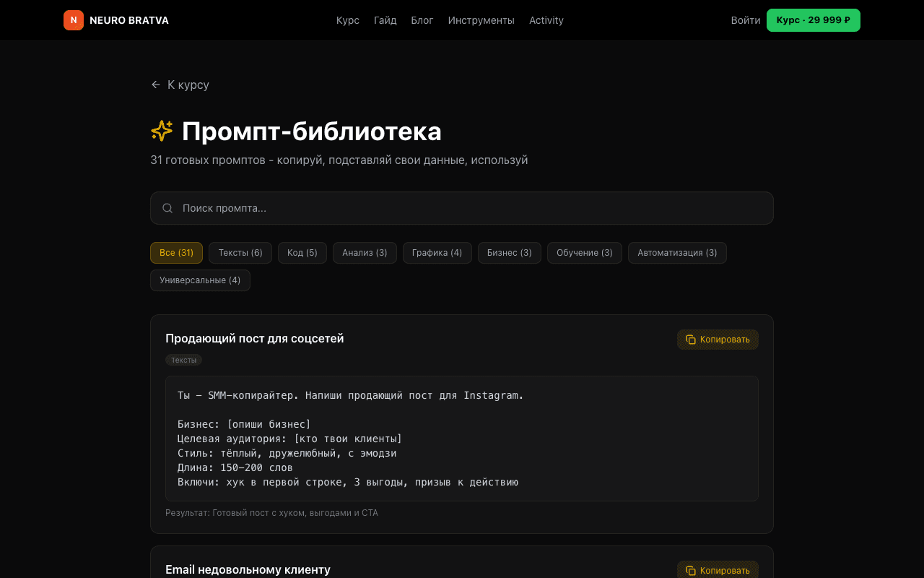This screenshot has height=578, width=924.
Task: Click the Включи: хук в первой строке line
Action: pos(348,482)
